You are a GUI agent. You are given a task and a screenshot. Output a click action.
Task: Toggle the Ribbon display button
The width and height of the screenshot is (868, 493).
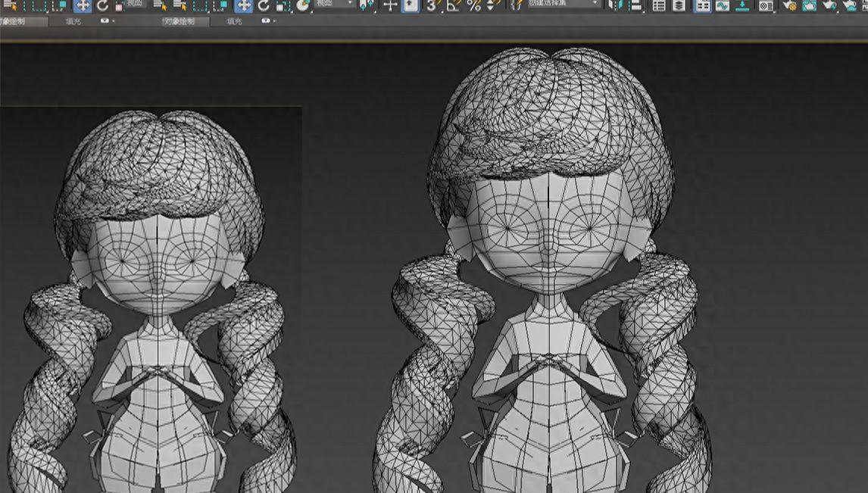(x=702, y=5)
